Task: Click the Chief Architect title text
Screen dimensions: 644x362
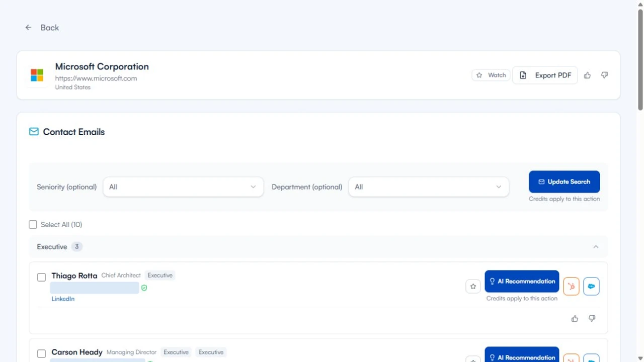Action: point(121,276)
